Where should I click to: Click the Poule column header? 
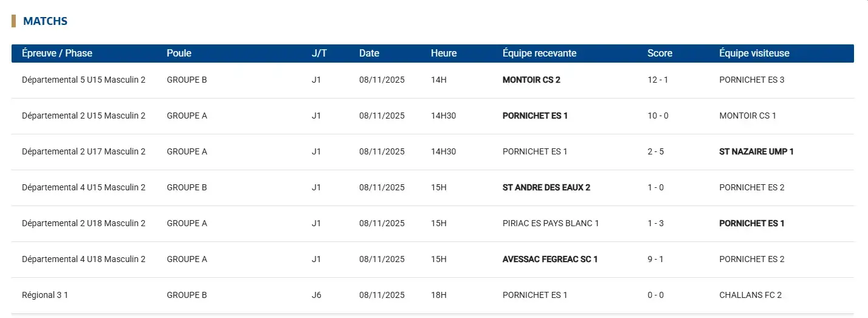point(179,53)
